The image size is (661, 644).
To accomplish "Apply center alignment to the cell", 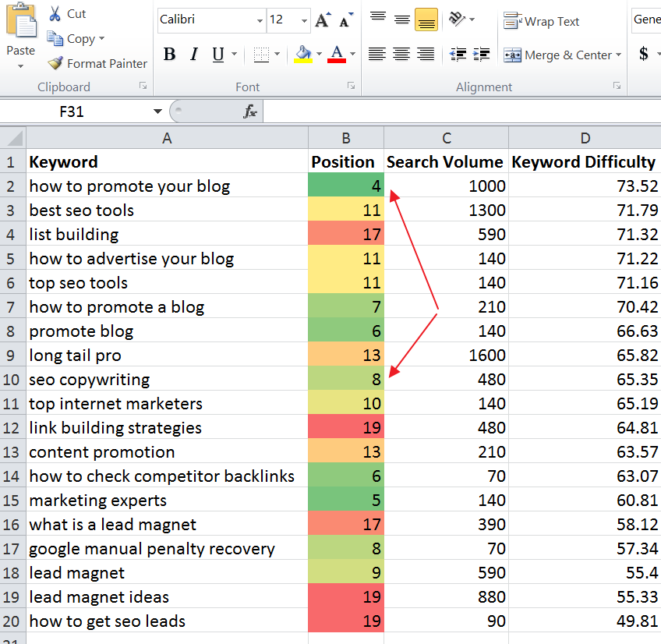I will (401, 53).
